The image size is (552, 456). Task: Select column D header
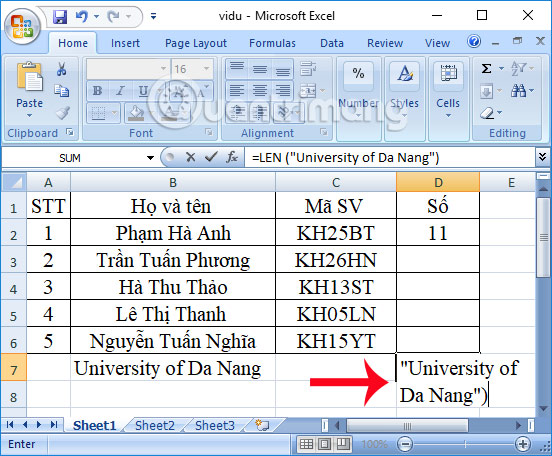438,182
